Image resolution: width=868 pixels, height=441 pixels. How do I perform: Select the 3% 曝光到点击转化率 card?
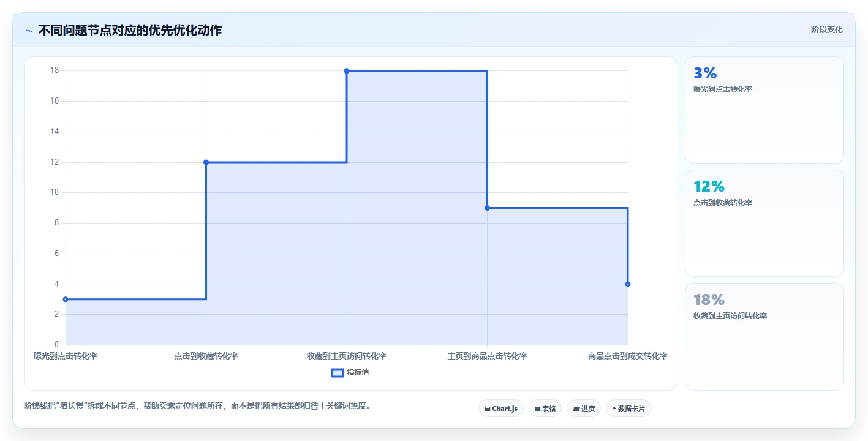pyautogui.click(x=764, y=110)
